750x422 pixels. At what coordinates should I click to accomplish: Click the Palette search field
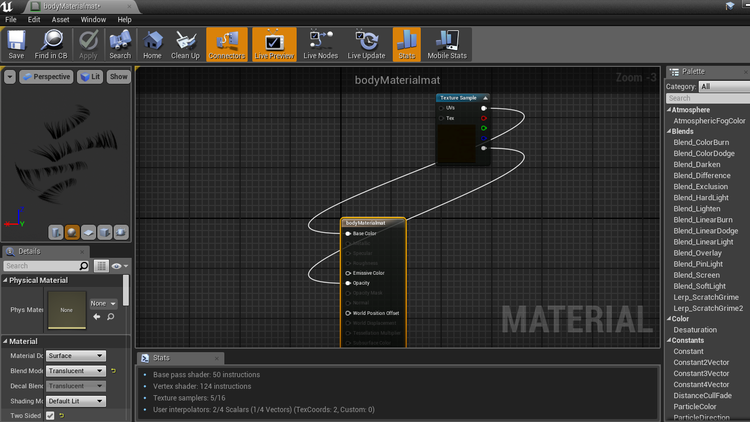(x=708, y=98)
